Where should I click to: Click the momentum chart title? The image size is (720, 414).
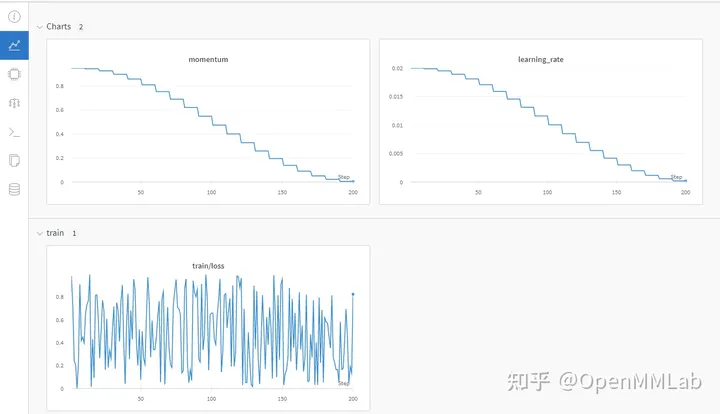(x=208, y=60)
